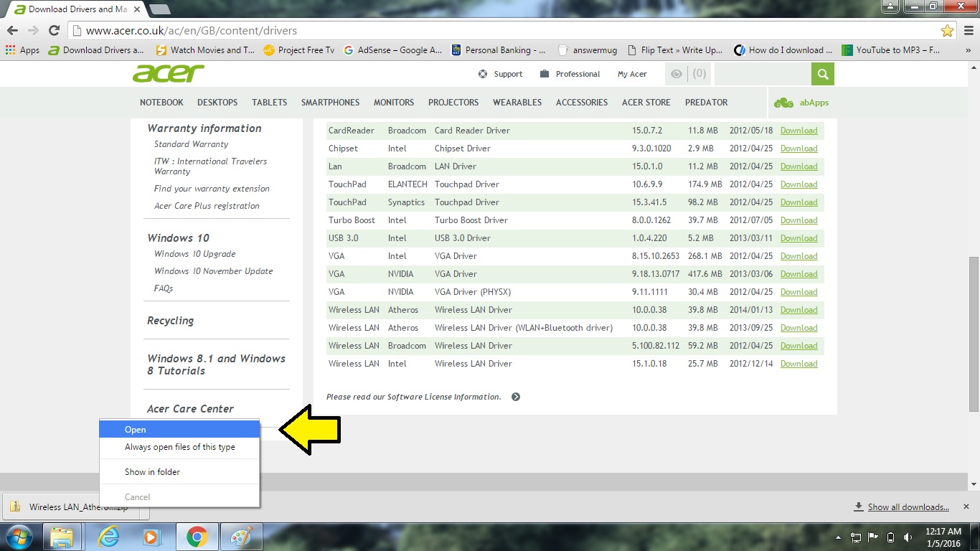Image resolution: width=980 pixels, height=551 pixels.
Task: Switch to Chrome taskbar icon
Action: 197,537
